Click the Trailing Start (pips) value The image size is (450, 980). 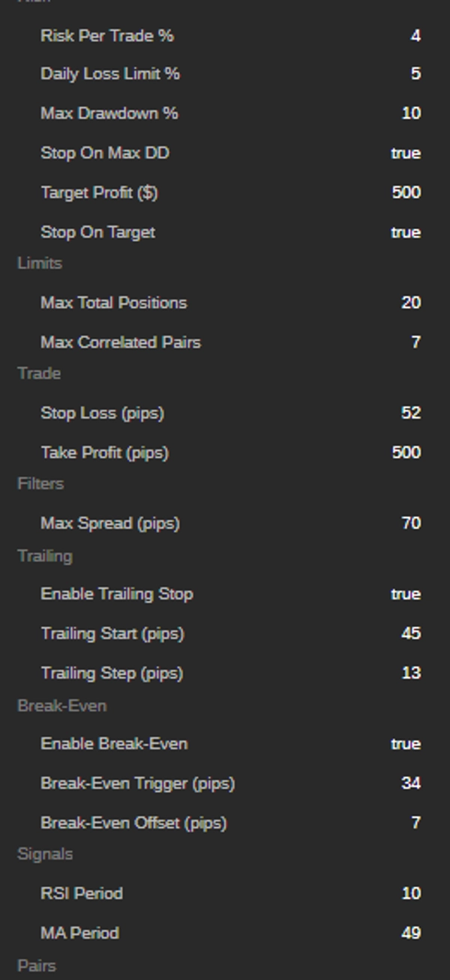pyautogui.click(x=410, y=633)
